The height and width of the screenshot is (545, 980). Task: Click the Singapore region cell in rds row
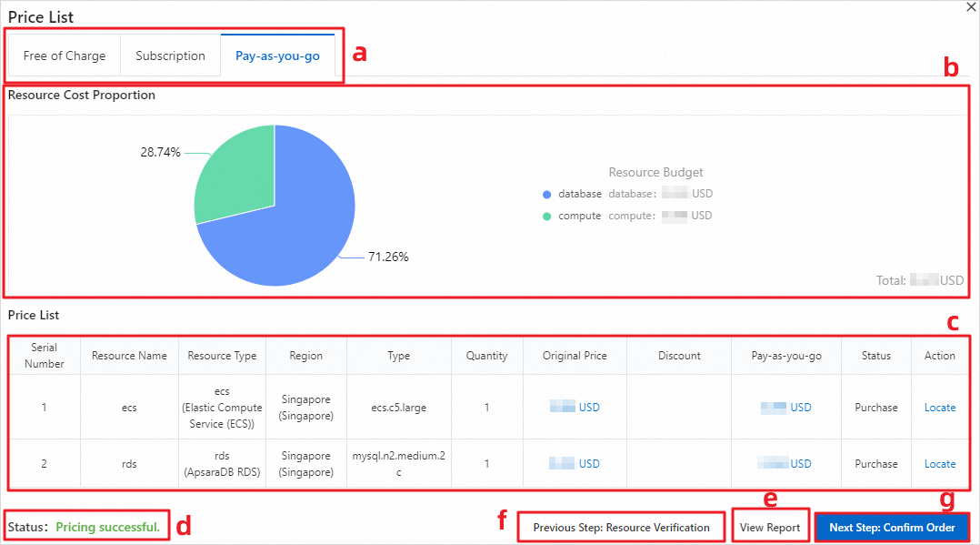[305, 464]
